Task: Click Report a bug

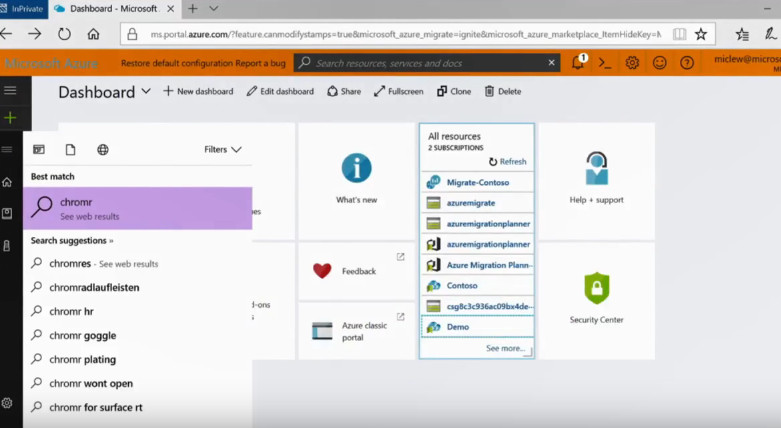Action: coord(260,63)
